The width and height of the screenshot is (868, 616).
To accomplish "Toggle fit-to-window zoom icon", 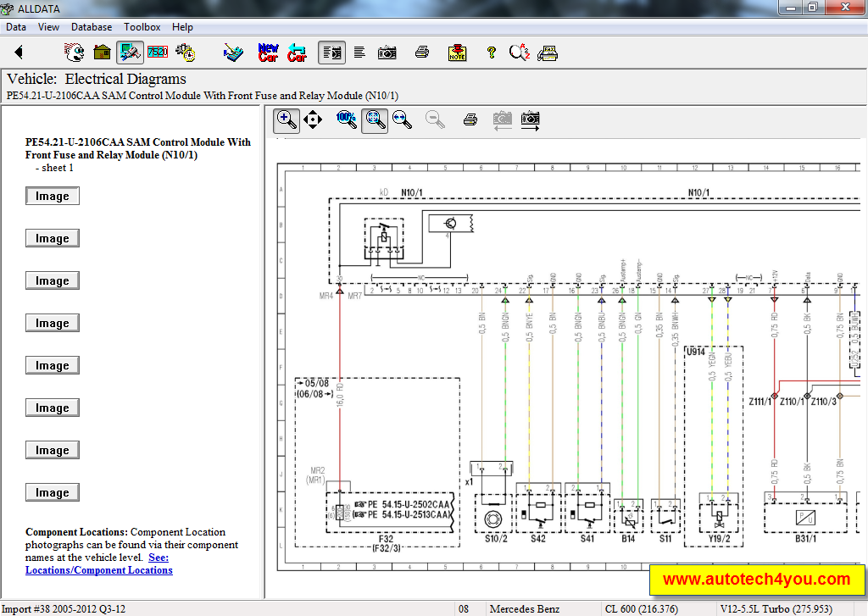I will pos(375,120).
